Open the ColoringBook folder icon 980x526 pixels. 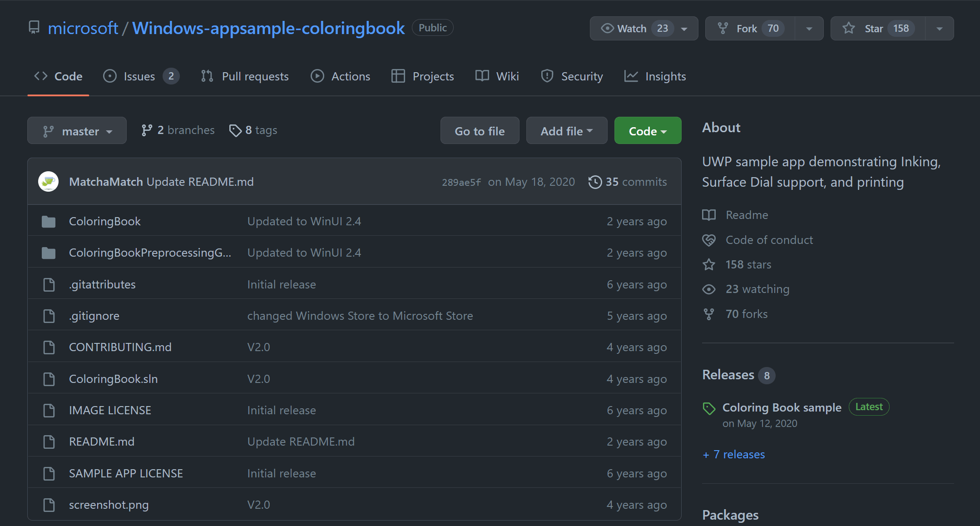(49, 221)
